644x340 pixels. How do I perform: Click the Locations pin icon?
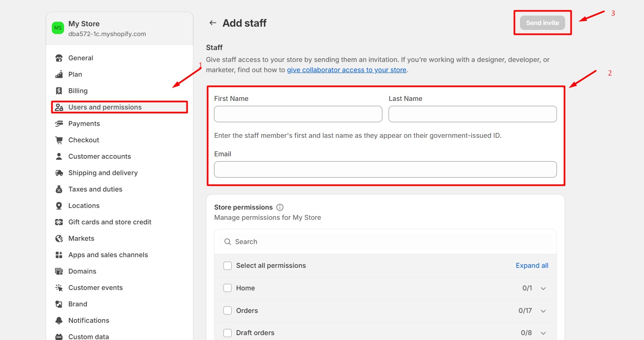[x=59, y=205]
